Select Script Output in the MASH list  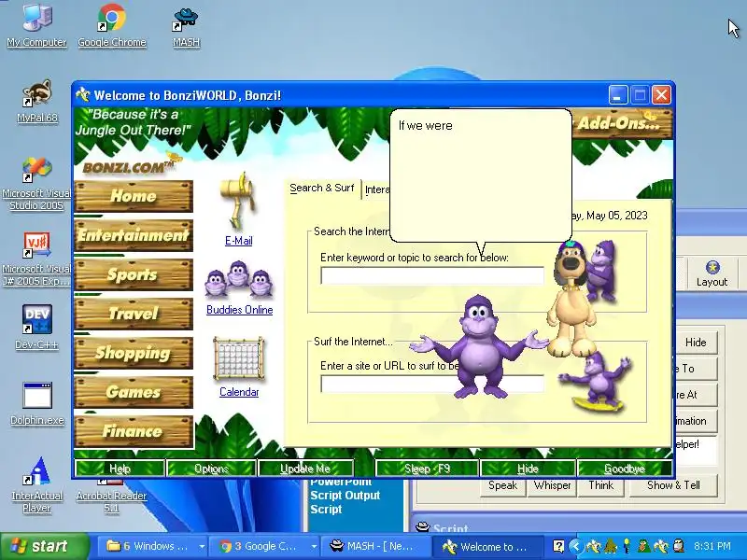coord(345,496)
